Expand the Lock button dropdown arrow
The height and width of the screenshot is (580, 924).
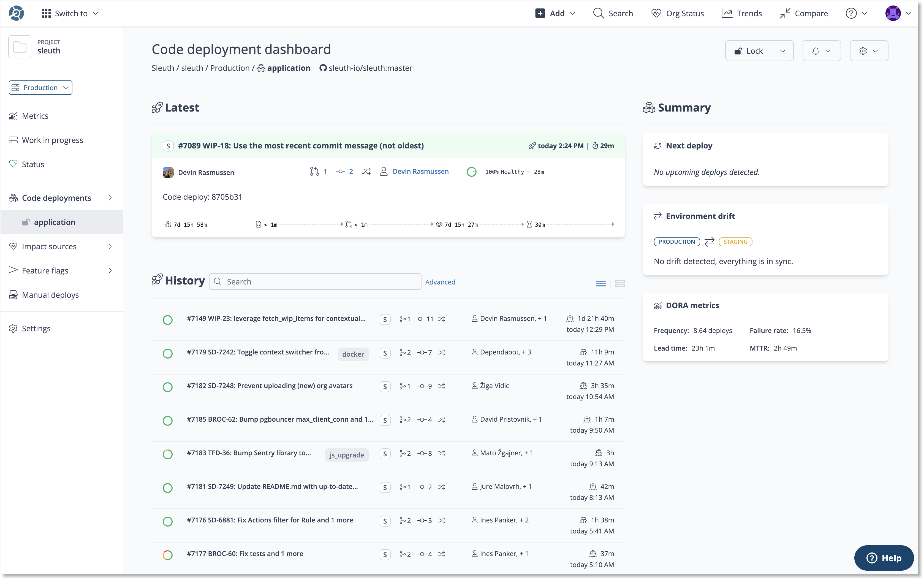[782, 51]
